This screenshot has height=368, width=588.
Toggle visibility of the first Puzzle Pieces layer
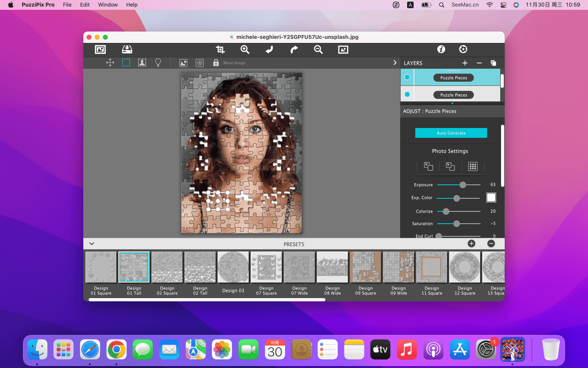click(407, 77)
